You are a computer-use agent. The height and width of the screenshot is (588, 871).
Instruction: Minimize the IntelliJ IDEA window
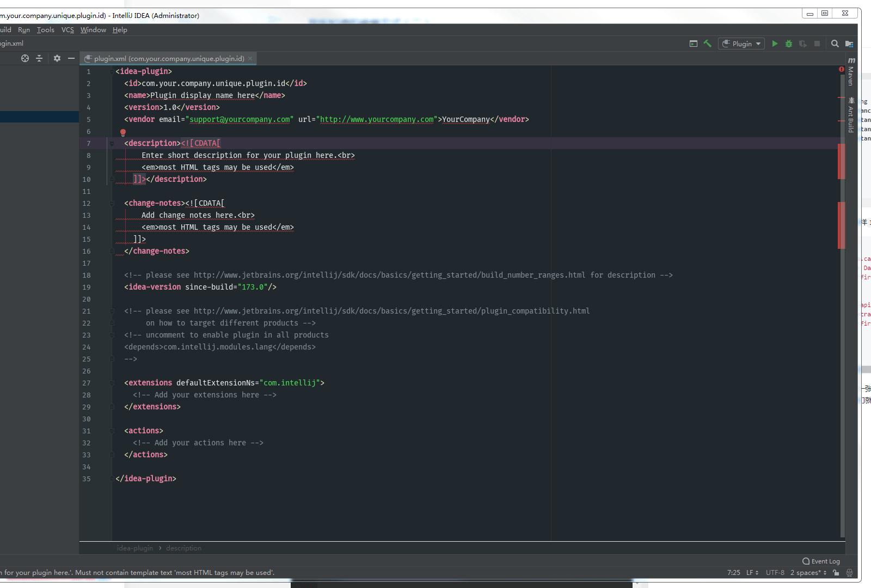pyautogui.click(x=810, y=14)
